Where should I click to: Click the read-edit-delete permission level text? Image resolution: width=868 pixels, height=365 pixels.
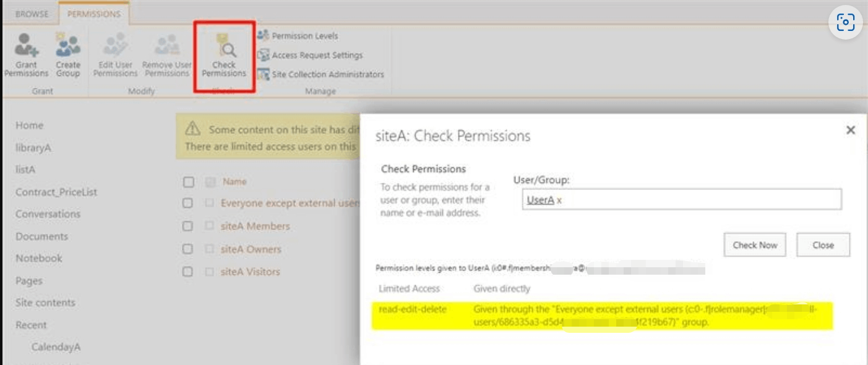click(x=413, y=309)
